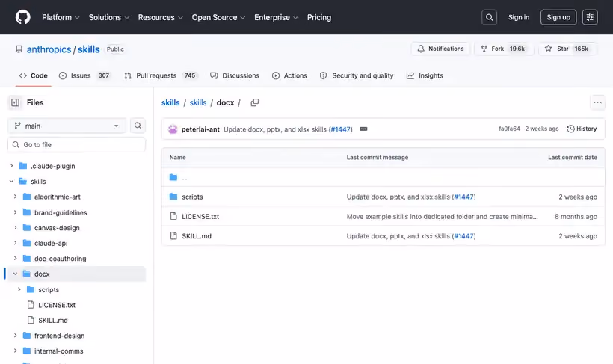
Task: Copy the docx path icon
Action: pyautogui.click(x=254, y=102)
